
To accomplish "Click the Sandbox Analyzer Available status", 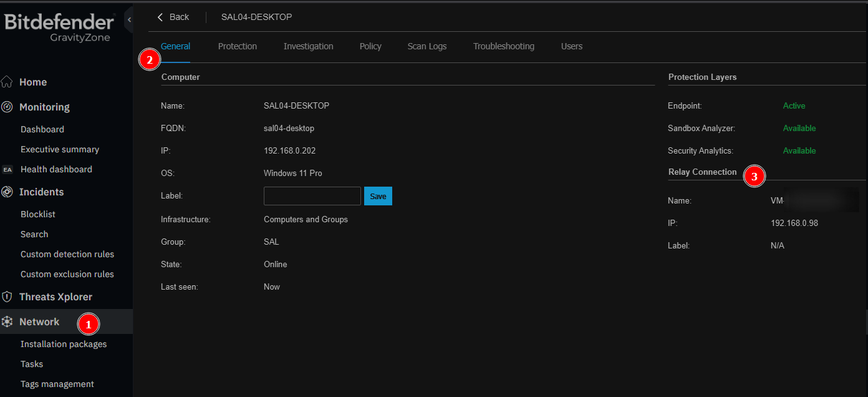I will 799,128.
